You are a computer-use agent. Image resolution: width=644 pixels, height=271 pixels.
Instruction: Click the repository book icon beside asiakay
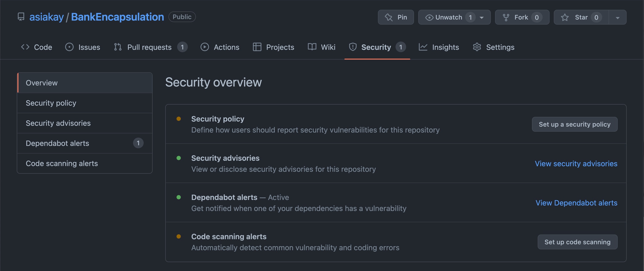(x=21, y=17)
